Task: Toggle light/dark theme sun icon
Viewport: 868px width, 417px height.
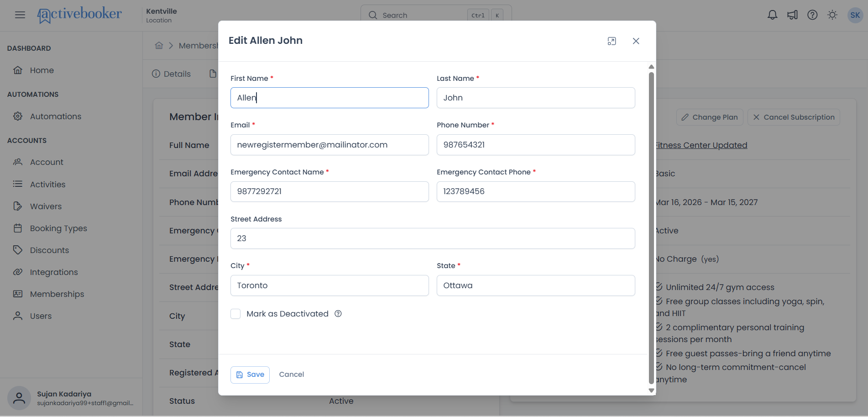Action: click(832, 15)
